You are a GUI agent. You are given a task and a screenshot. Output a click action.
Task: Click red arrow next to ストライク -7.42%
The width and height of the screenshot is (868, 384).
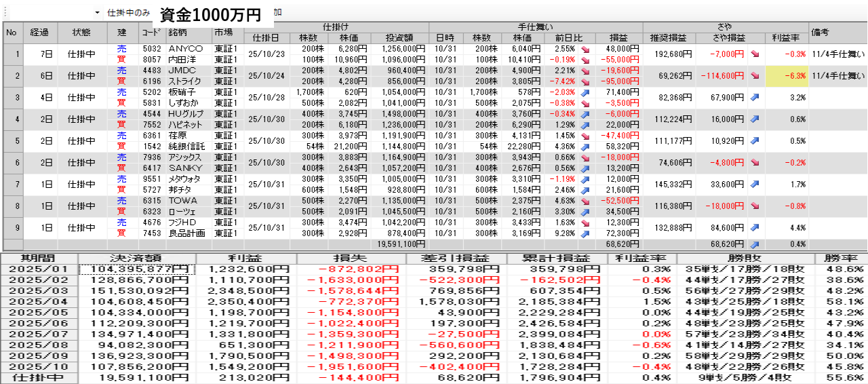click(585, 81)
